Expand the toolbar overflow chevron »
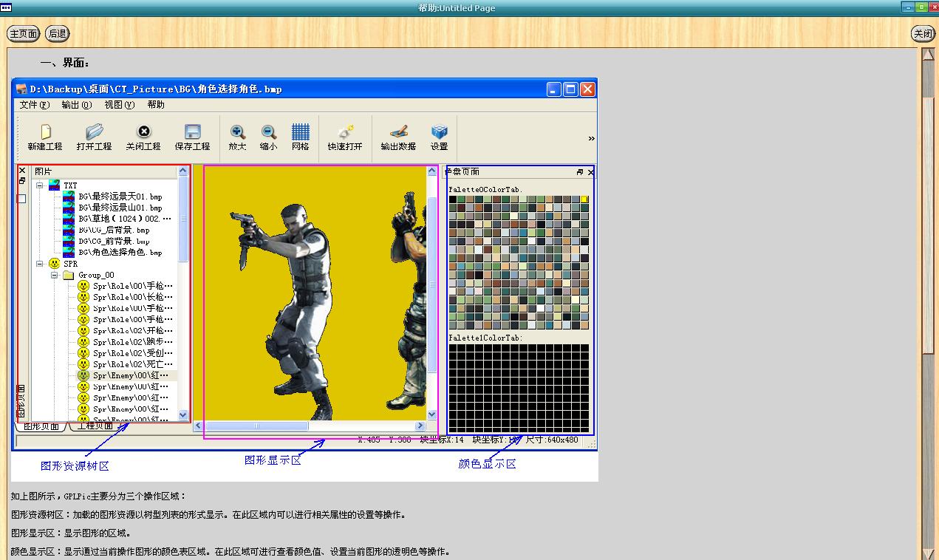The image size is (939, 560). [591, 138]
